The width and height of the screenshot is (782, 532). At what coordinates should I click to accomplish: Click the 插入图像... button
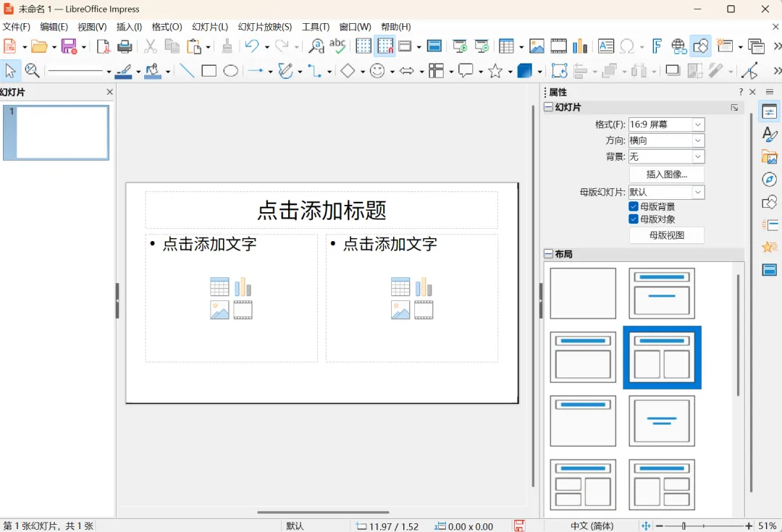pos(667,174)
